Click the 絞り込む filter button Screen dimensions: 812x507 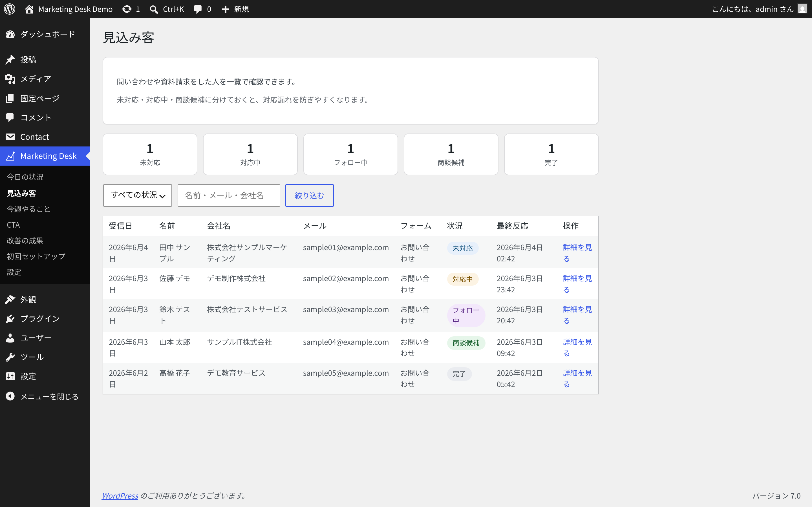pos(309,195)
